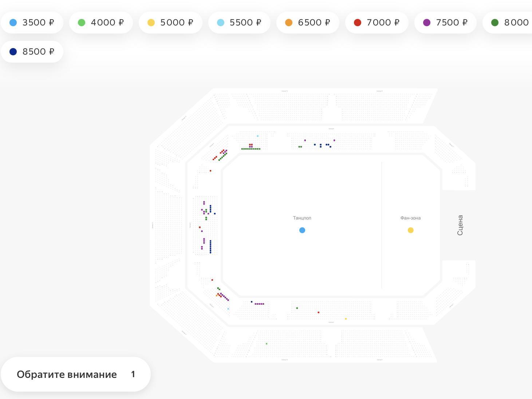Image resolution: width=532 pixels, height=399 pixels.
Task: Click the Сцена stage label
Action: pyautogui.click(x=460, y=225)
